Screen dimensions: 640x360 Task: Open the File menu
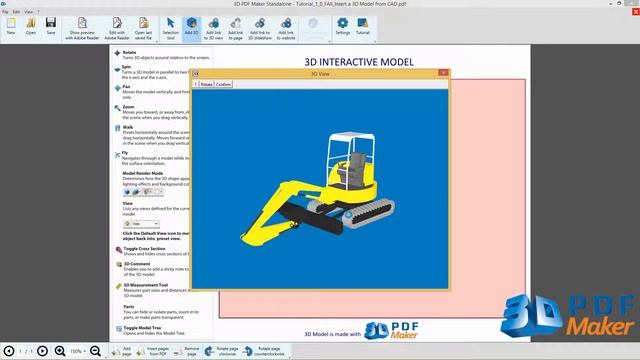[5, 12]
